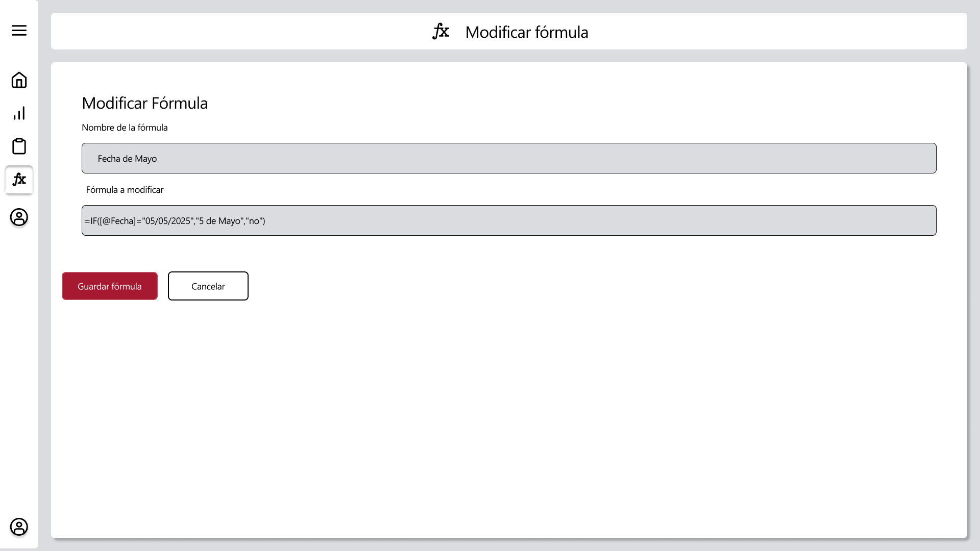The height and width of the screenshot is (551, 980).
Task: Open the hamburger menu in the sidebar
Action: (19, 30)
